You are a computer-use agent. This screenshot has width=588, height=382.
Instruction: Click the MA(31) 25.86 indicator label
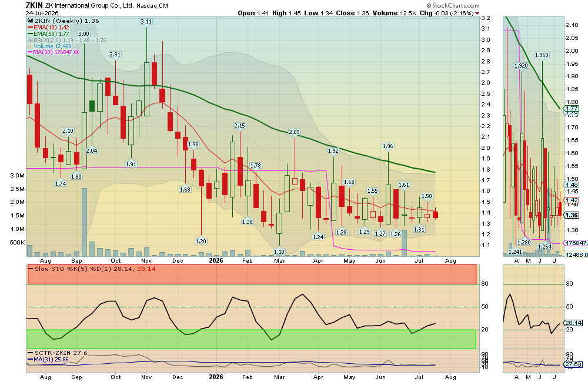point(51,360)
